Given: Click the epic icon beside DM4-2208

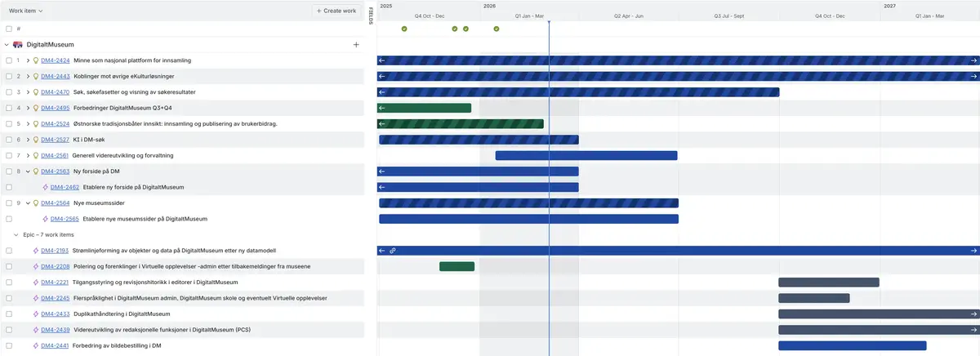Looking at the screenshot, I should [x=36, y=266].
